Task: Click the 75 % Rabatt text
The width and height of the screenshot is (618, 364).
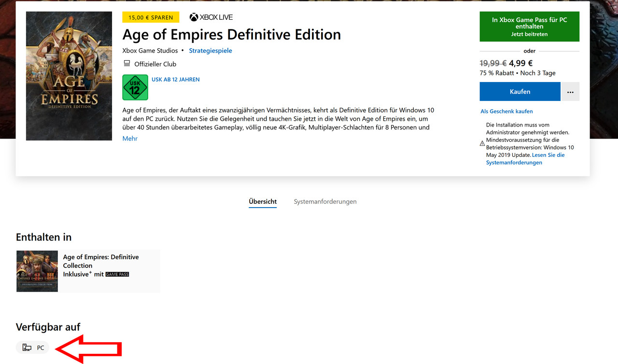Action: point(497,73)
